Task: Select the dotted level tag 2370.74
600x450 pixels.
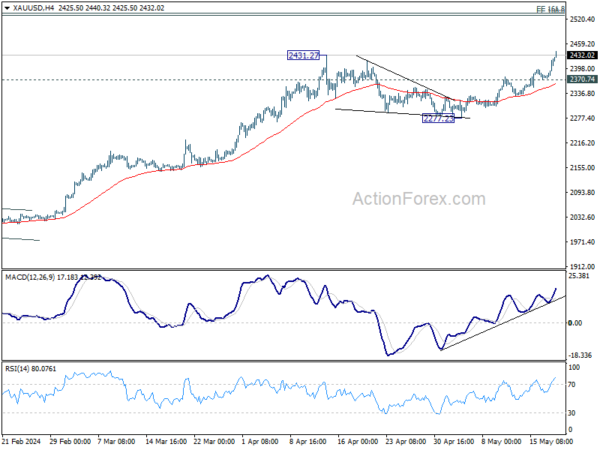Action: pyautogui.click(x=582, y=79)
